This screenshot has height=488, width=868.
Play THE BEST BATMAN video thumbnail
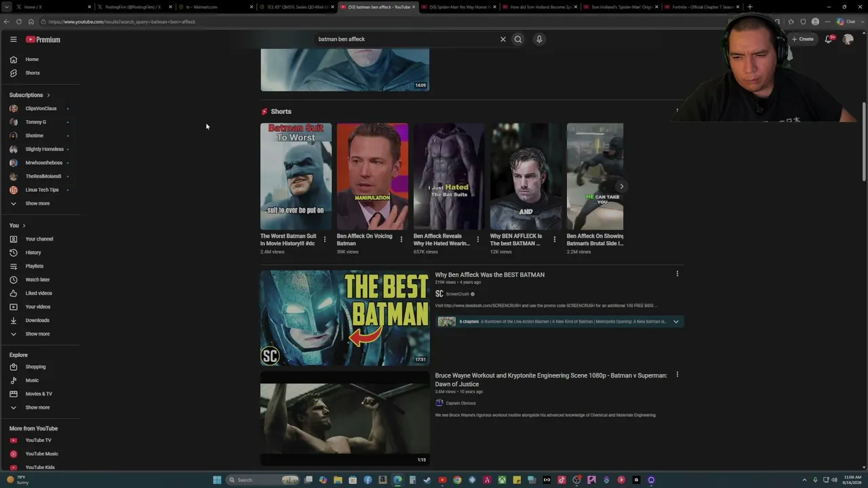point(344,318)
